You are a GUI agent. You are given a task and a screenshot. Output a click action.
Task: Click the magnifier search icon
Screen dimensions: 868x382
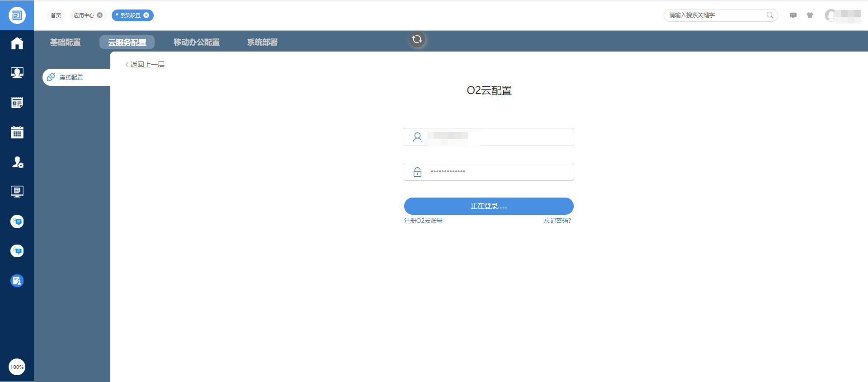click(x=770, y=15)
